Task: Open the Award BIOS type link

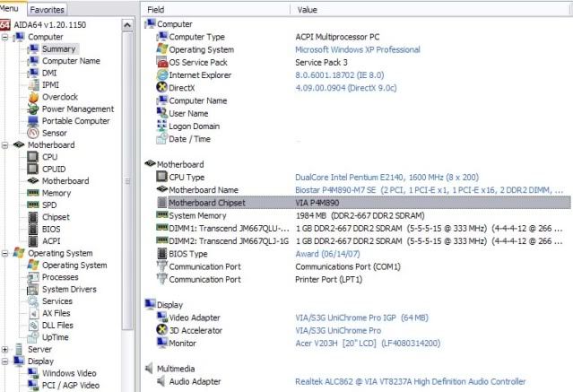Action: click(327, 254)
